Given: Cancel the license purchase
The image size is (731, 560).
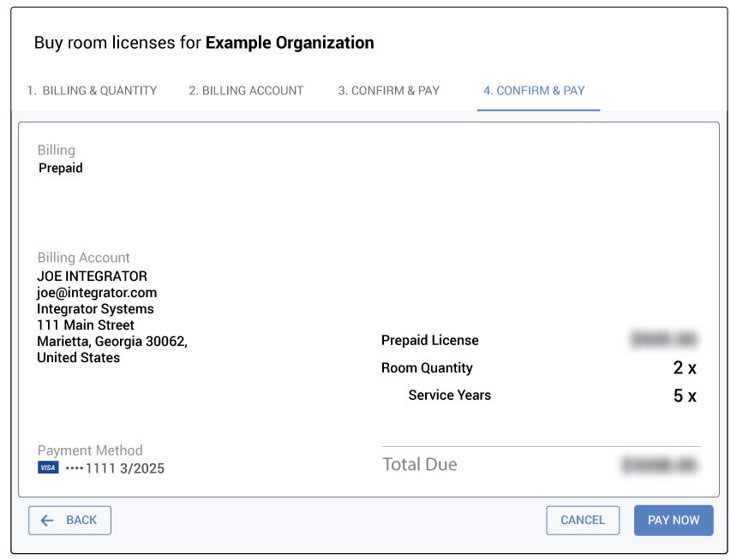Looking at the screenshot, I should point(583,520).
